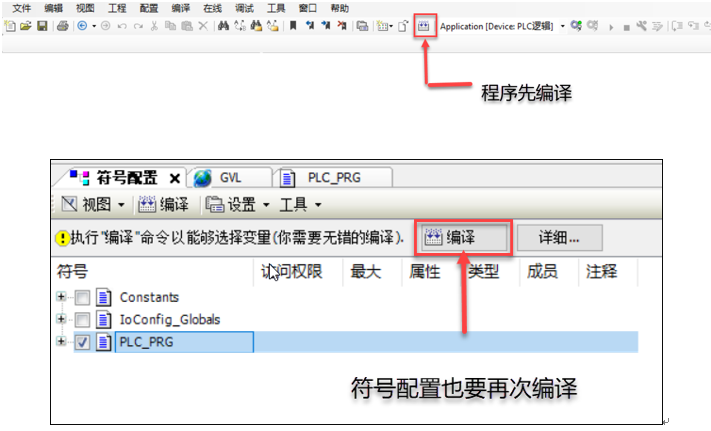Click the print icon in toolbar
This screenshot has width=711, height=431.
(62, 25)
